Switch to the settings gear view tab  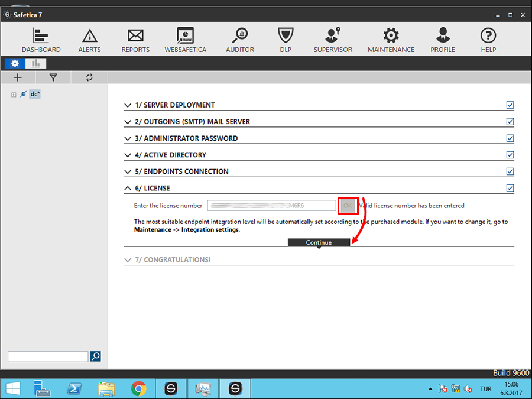(15, 63)
